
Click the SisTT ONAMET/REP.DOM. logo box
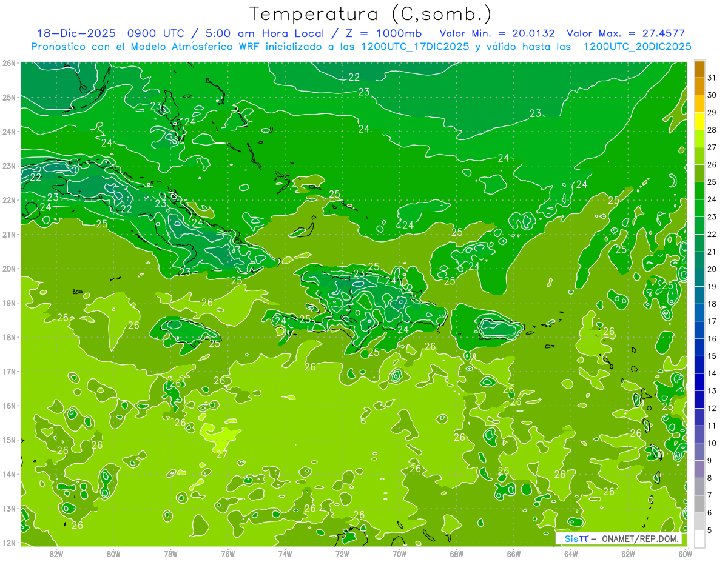pyautogui.click(x=619, y=538)
